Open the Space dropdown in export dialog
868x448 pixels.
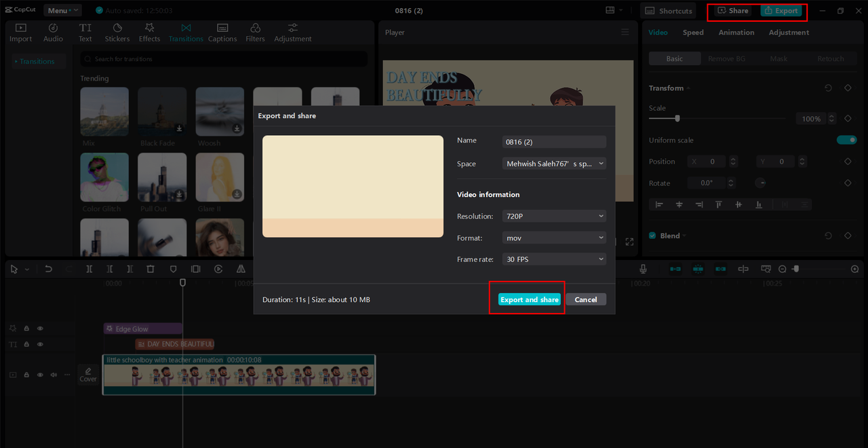click(555, 164)
